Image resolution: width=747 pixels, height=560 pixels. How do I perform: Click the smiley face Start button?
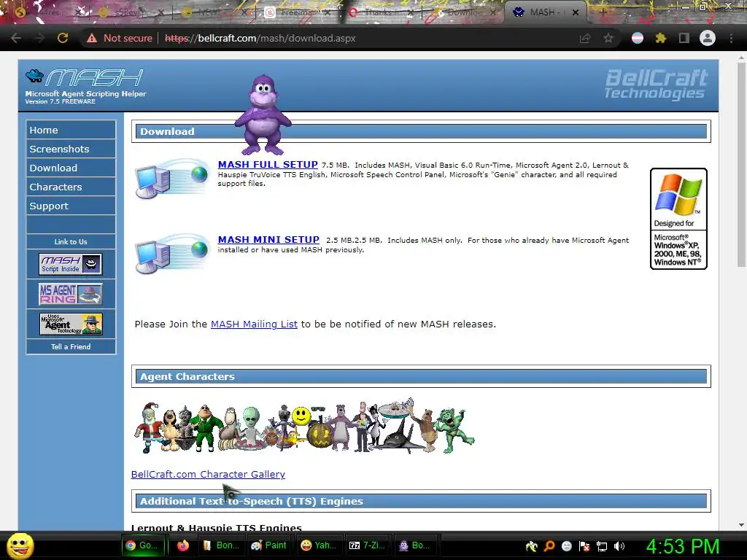(20, 545)
